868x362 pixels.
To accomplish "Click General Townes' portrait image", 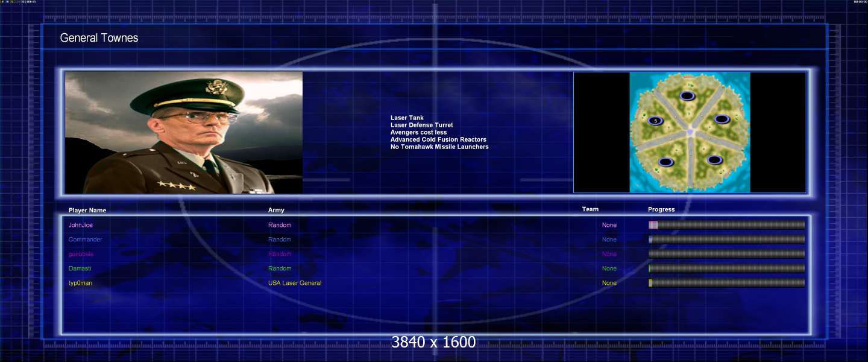I will tap(184, 133).
